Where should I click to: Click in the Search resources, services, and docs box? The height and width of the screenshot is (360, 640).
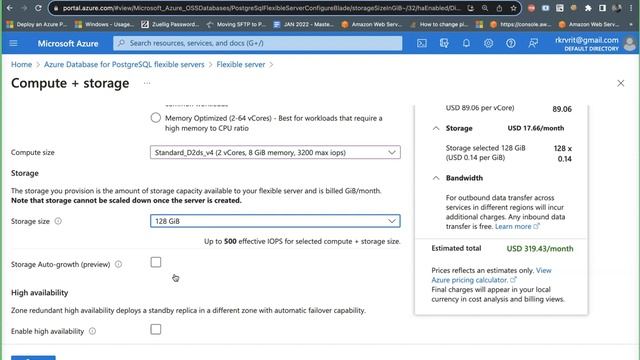pos(258,43)
